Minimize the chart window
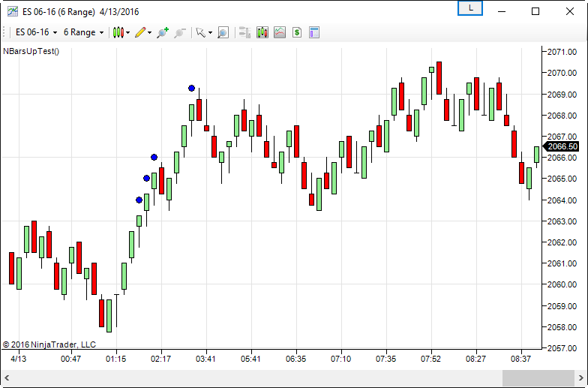The height and width of the screenshot is (388, 588). (502, 12)
